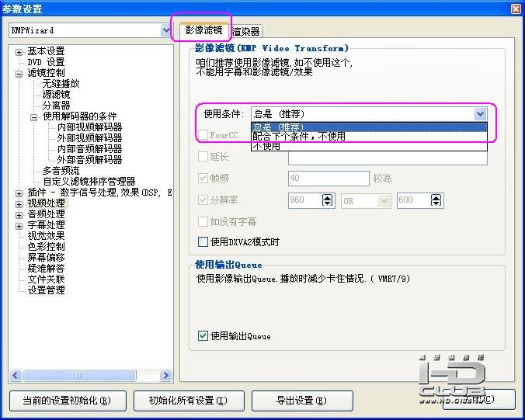Open the disabled OR dropdown
The height and width of the screenshot is (420, 525).
384,201
